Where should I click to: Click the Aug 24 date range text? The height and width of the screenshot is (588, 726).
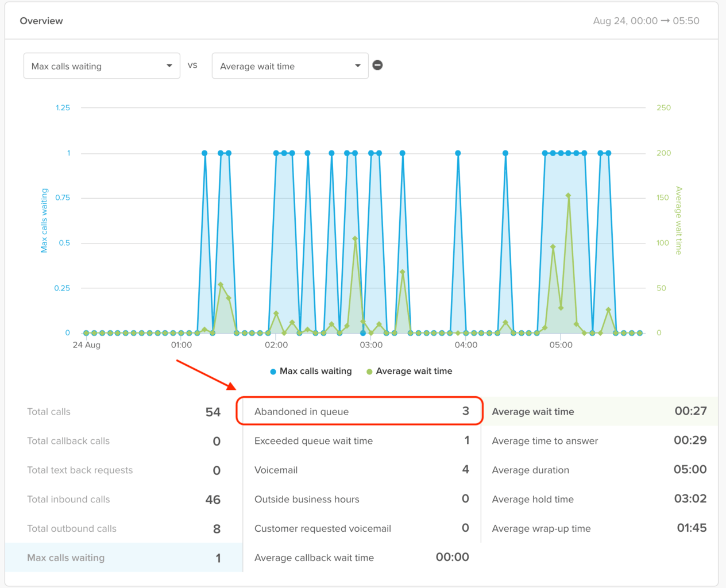pyautogui.click(x=646, y=21)
